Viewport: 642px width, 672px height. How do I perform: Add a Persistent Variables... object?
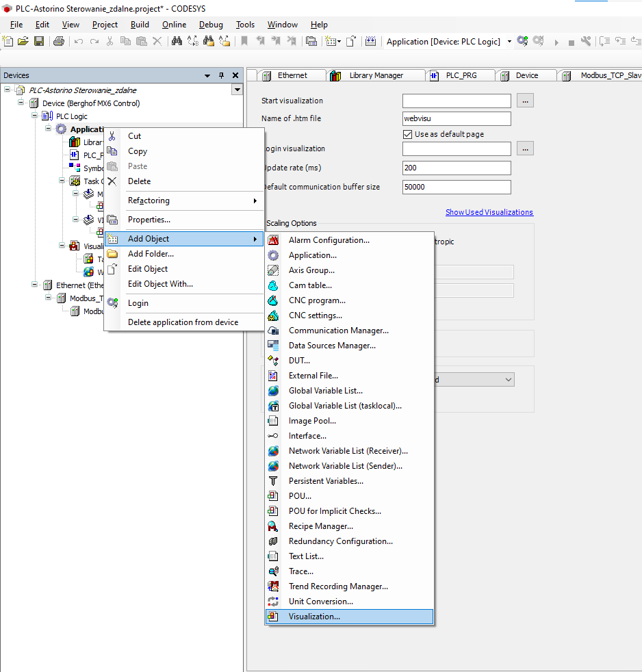(x=349, y=481)
